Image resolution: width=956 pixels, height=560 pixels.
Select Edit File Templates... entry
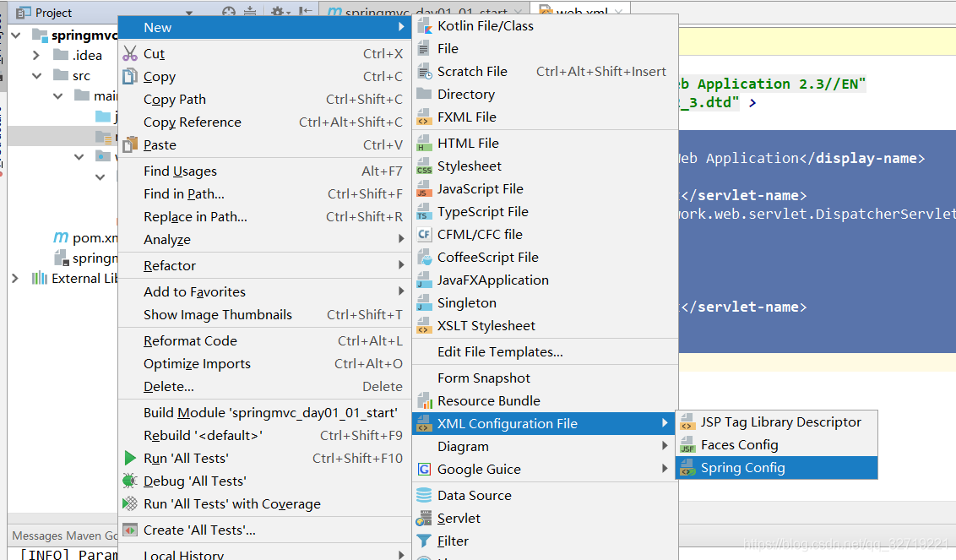tap(545, 352)
